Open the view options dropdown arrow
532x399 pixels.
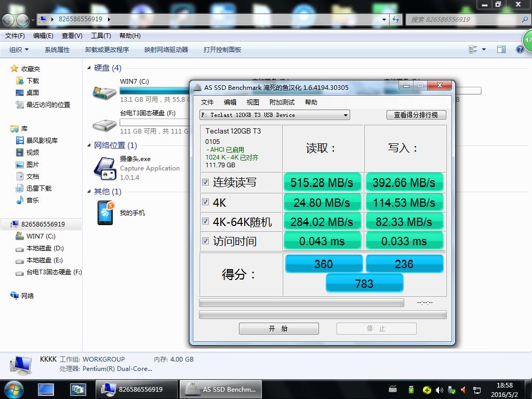coord(484,49)
